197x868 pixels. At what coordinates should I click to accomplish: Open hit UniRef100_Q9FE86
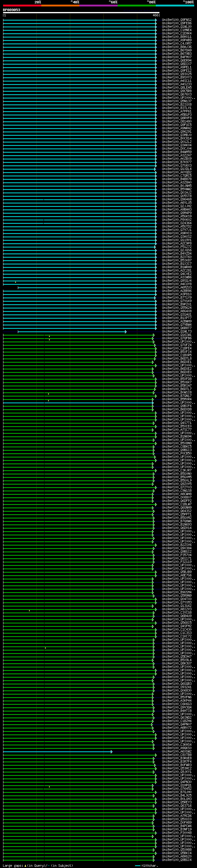(176, 23)
